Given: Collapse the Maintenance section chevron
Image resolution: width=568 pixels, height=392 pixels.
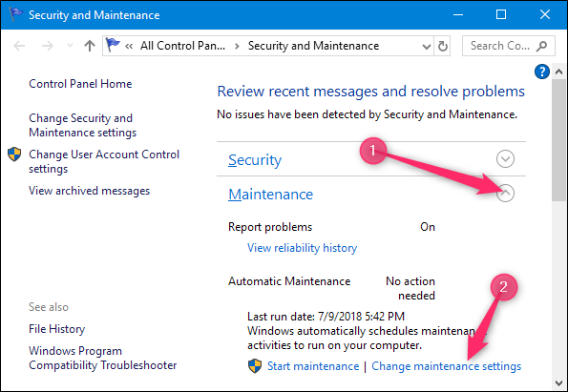Looking at the screenshot, I should point(505,194).
